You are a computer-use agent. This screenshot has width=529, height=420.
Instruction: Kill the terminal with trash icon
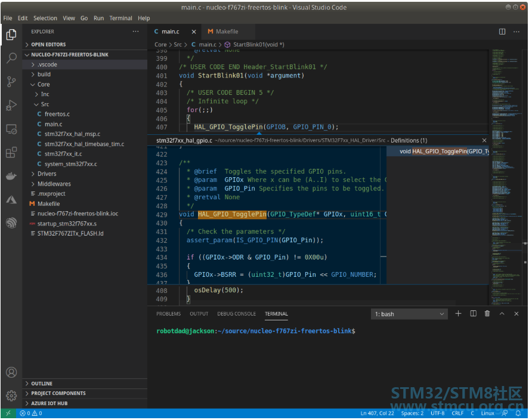[x=487, y=314]
